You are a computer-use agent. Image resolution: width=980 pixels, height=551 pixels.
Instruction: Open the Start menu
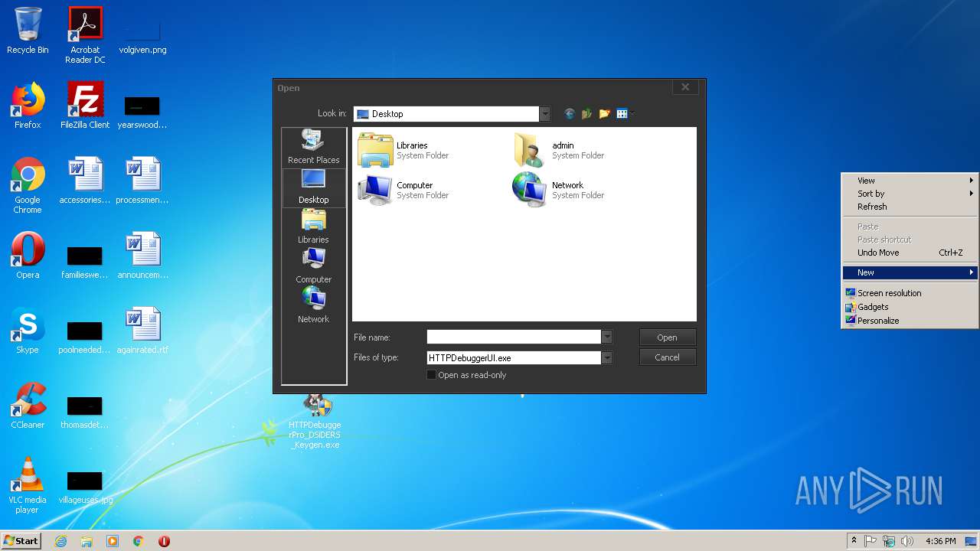21,540
